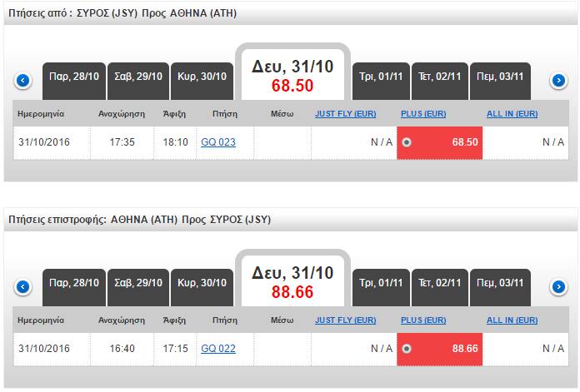Click next dates arrow in return flights
The width and height of the screenshot is (580, 392).
coord(559,287)
